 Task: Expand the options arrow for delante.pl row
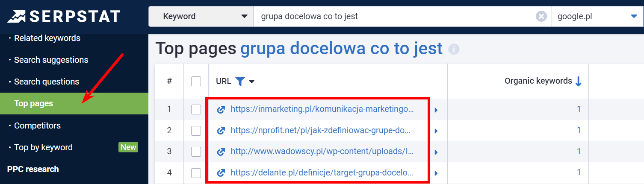[x=436, y=173]
